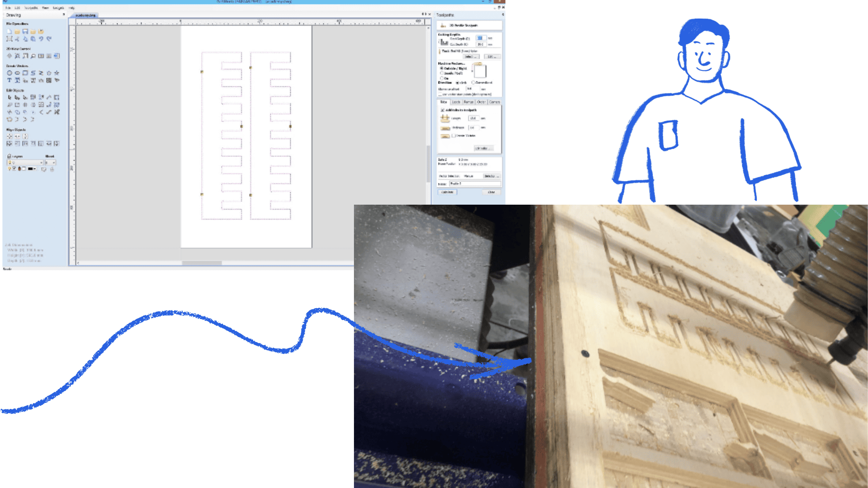The height and width of the screenshot is (488, 868).
Task: Click the tool Select button
Action: click(470, 57)
